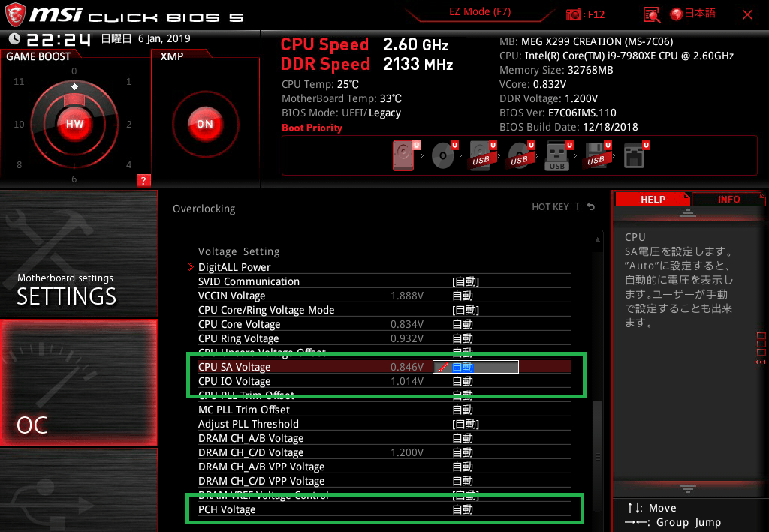Click the date 6 Jan, 2019
769x532 pixels.
[x=164, y=39]
